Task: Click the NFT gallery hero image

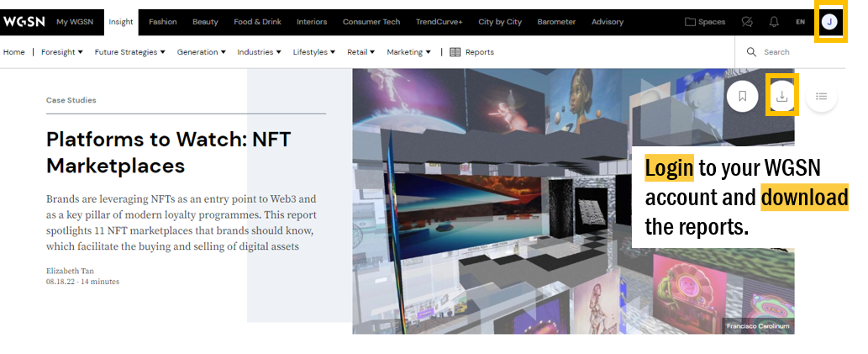Action: click(x=573, y=201)
